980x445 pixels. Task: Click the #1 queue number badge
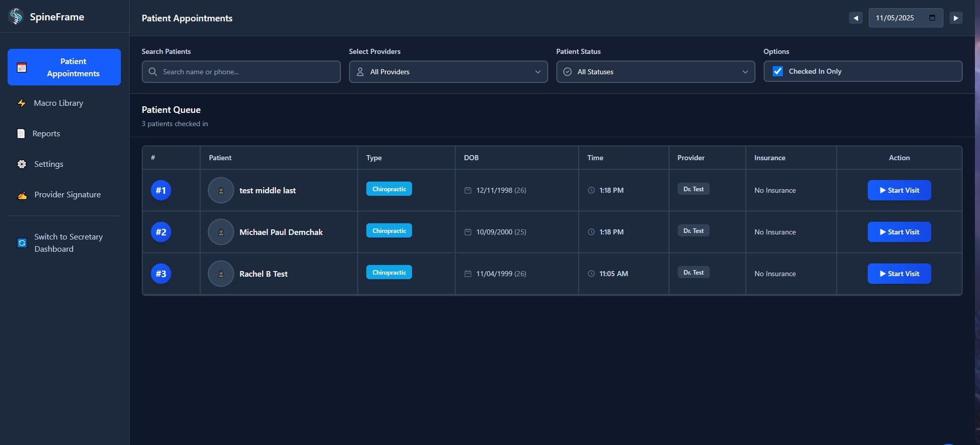point(161,190)
